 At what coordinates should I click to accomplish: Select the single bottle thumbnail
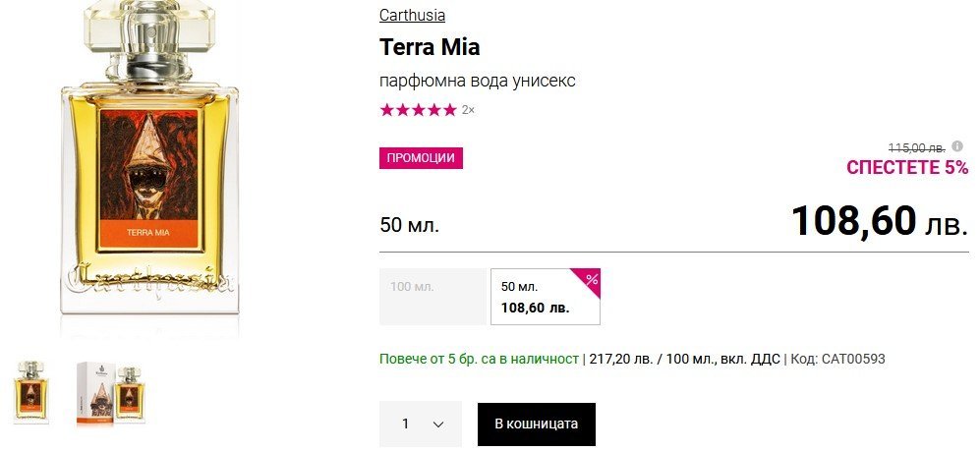pyautogui.click(x=30, y=393)
